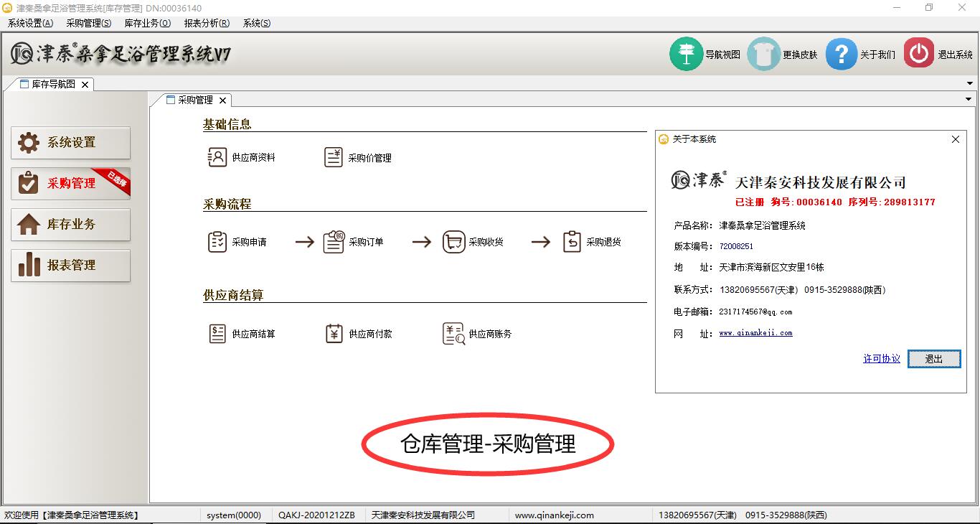Click the 导航视图 navigation view icon
980x524 pixels.
tap(686, 55)
